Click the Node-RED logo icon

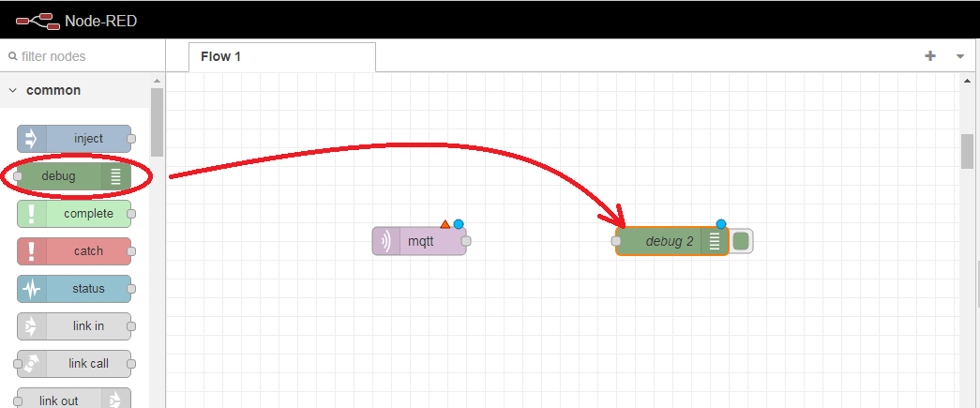[x=37, y=20]
